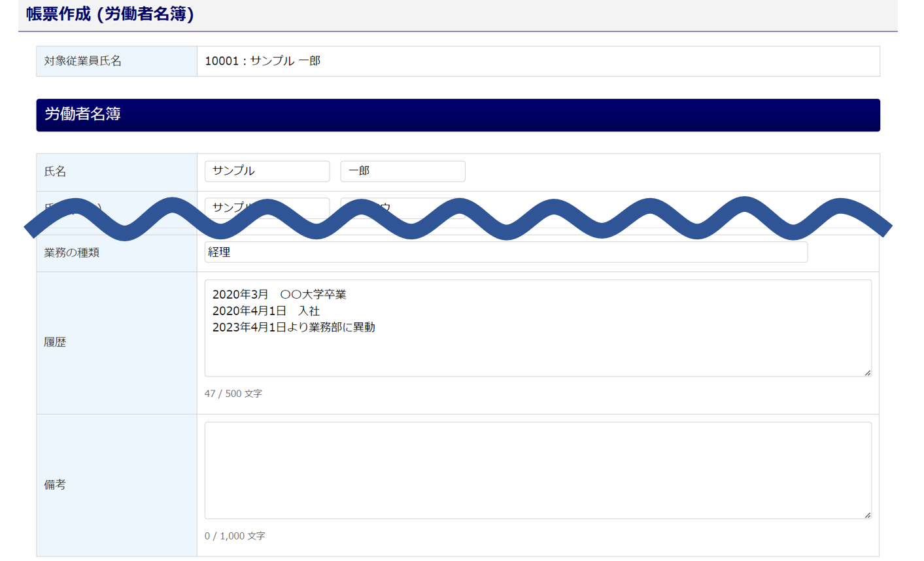The image size is (924, 561).
Task: Grab the resize handle of the 履歴 textarea
Action: [867, 373]
